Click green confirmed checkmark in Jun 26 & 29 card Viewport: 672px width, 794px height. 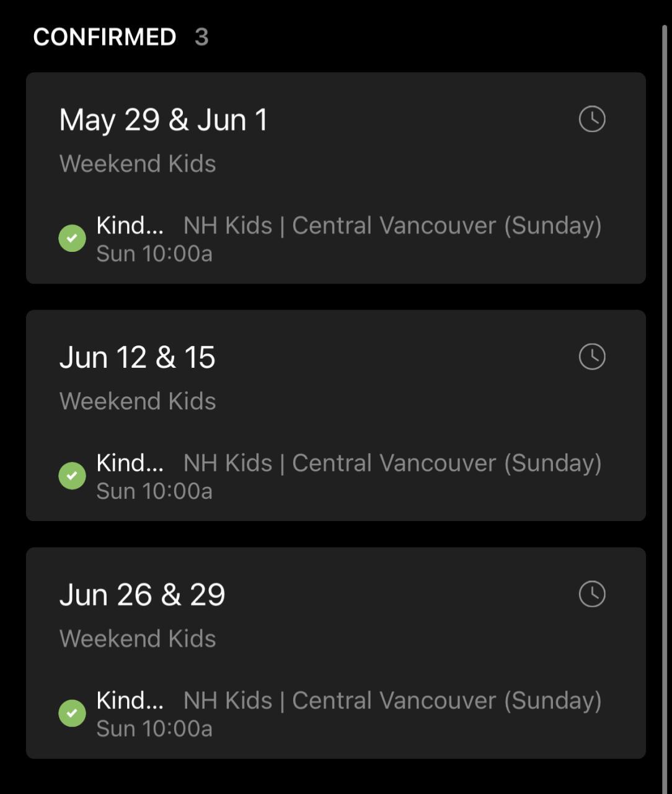[72, 713]
